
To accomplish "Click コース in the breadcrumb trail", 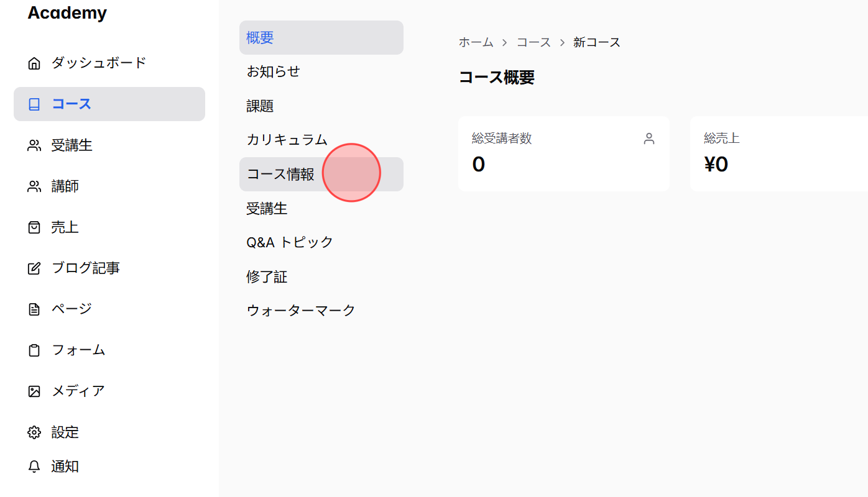I will pyautogui.click(x=533, y=42).
